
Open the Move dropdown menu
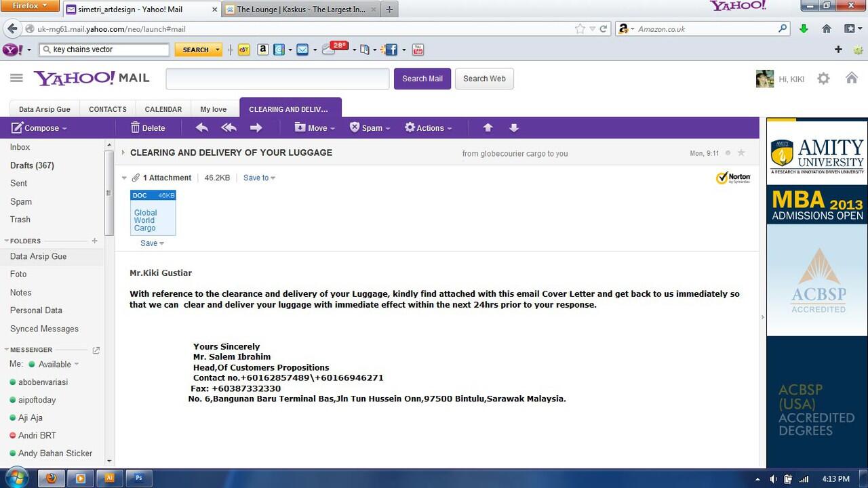[x=315, y=127]
